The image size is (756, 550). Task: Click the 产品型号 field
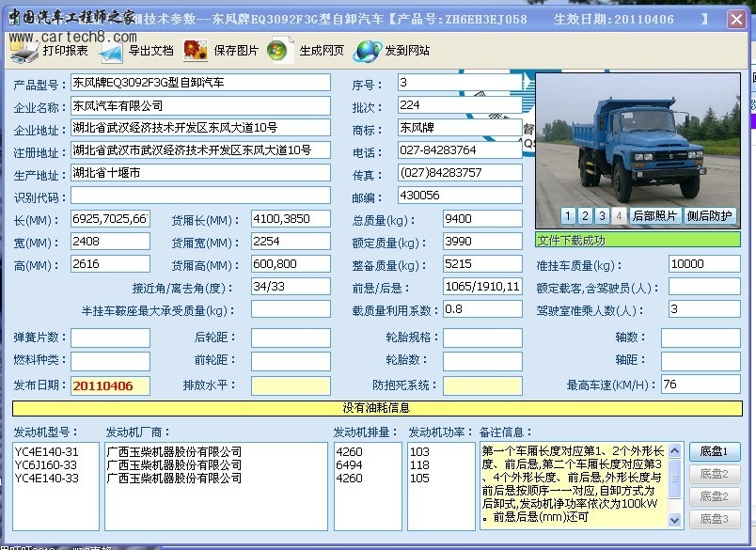click(200, 83)
